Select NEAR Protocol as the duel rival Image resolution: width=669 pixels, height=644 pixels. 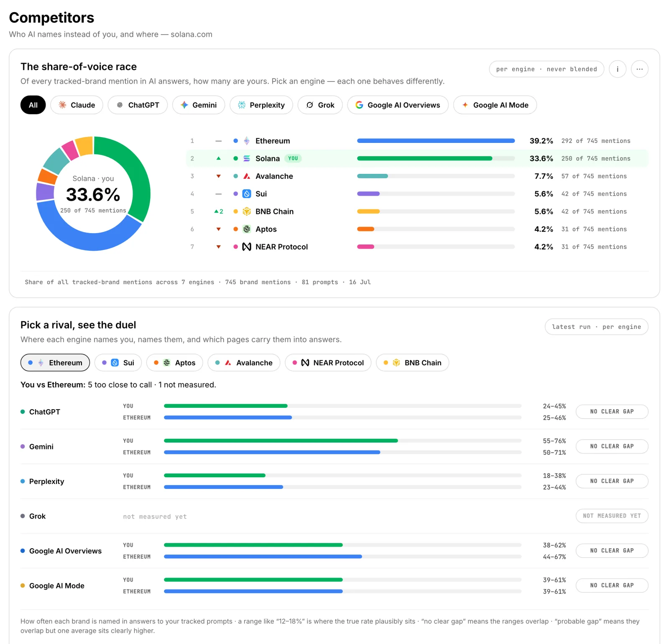[328, 363]
